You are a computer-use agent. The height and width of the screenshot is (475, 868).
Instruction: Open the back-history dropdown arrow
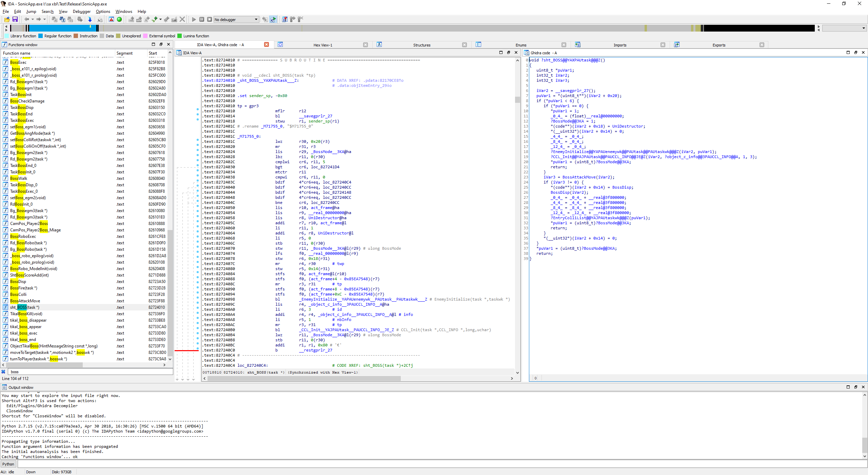click(x=33, y=19)
